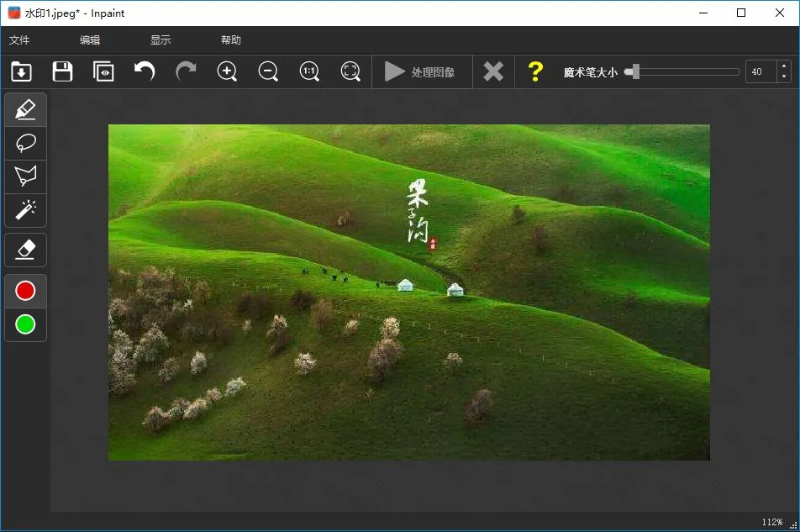Open the 编辑 menu

[x=90, y=40]
